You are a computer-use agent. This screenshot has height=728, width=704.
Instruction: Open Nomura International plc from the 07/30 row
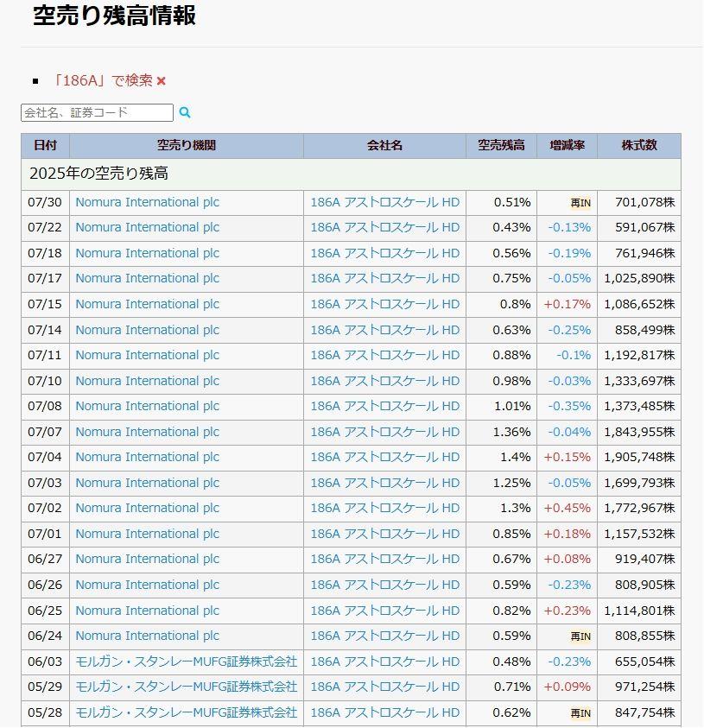147,202
